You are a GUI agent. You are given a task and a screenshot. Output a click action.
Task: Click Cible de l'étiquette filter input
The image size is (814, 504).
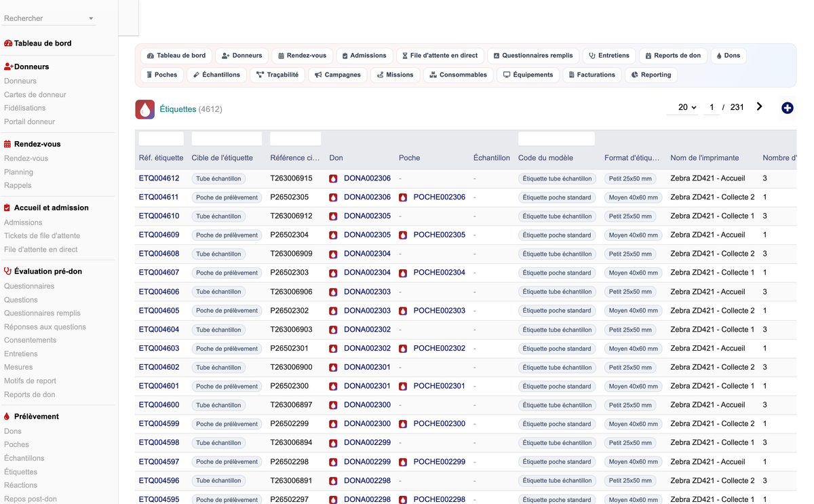pos(227,138)
